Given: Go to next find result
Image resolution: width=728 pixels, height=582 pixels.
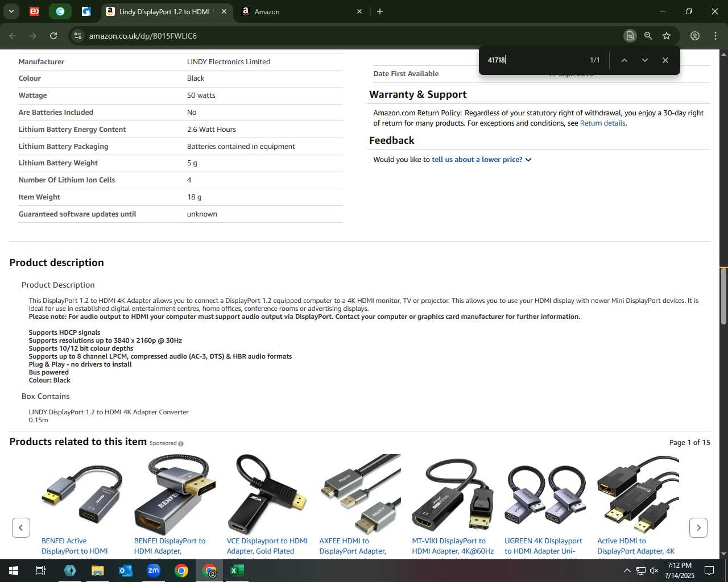Looking at the screenshot, I should point(644,60).
